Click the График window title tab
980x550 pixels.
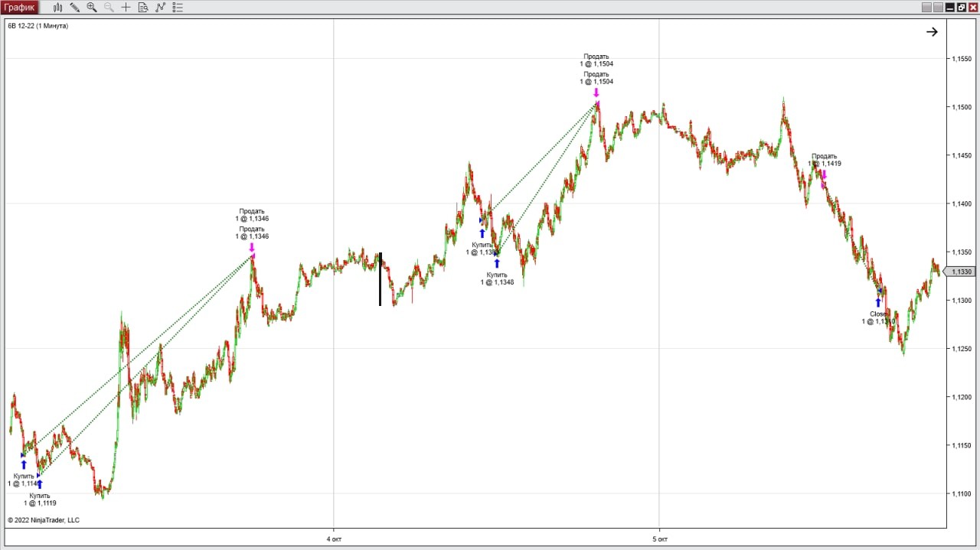click(19, 8)
